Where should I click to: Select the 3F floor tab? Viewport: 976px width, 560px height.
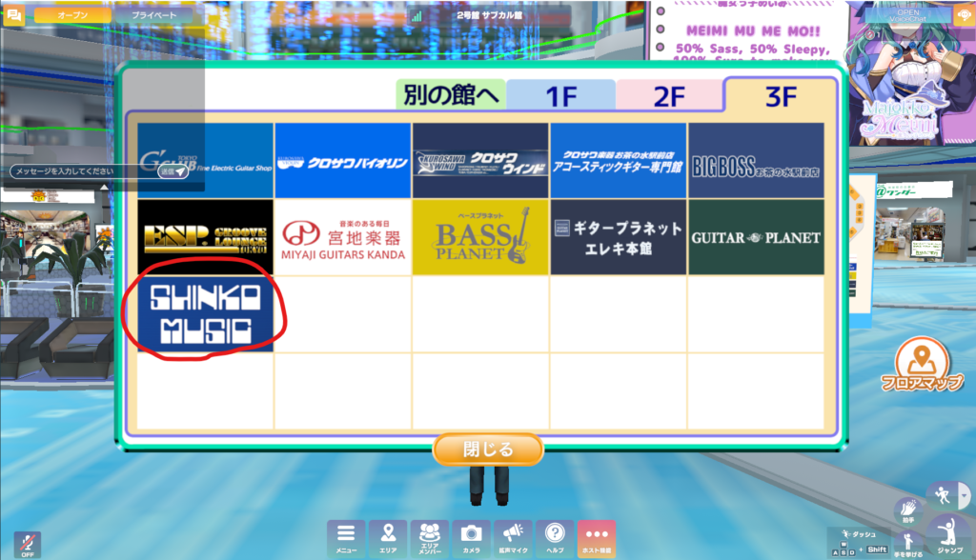781,96
